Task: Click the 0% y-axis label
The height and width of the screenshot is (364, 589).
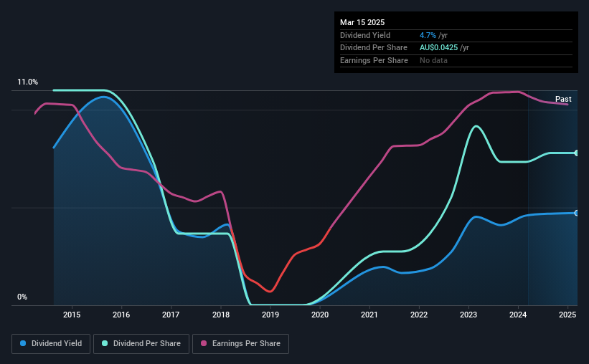Action: (22, 297)
